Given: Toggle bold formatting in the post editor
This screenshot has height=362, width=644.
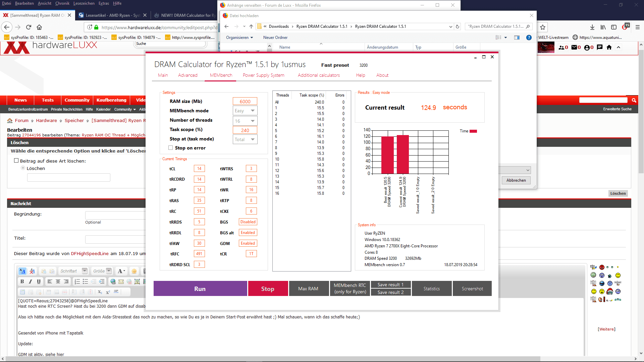Looking at the screenshot, I should (22, 282).
